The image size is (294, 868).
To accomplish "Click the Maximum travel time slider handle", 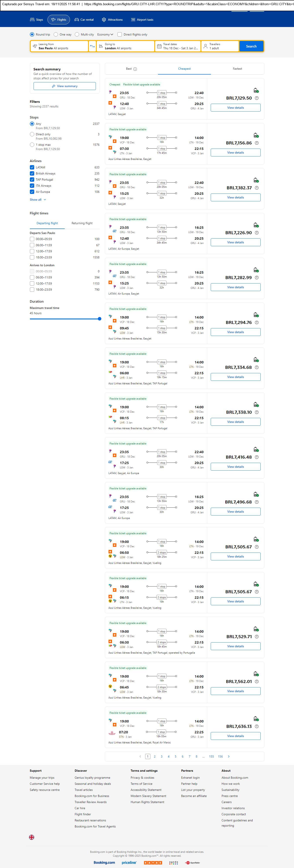I will [x=99, y=319].
